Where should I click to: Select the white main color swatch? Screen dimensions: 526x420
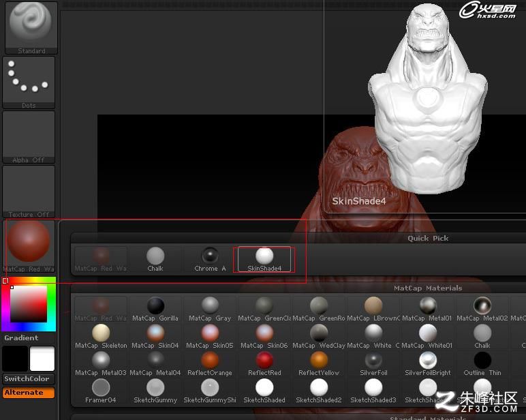[x=42, y=359]
